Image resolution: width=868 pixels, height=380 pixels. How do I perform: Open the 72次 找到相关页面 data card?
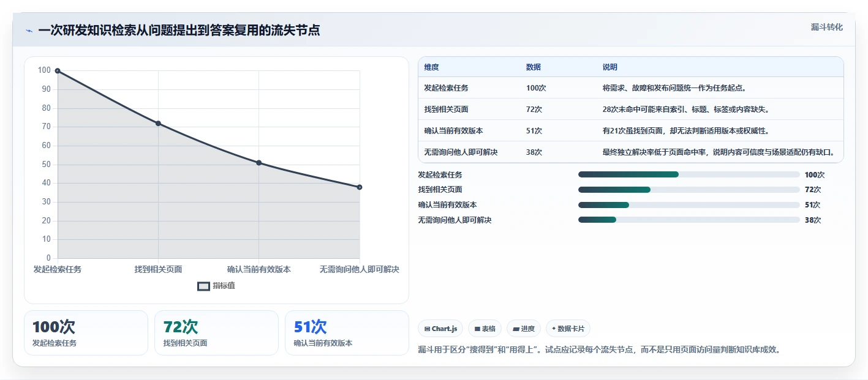click(217, 333)
